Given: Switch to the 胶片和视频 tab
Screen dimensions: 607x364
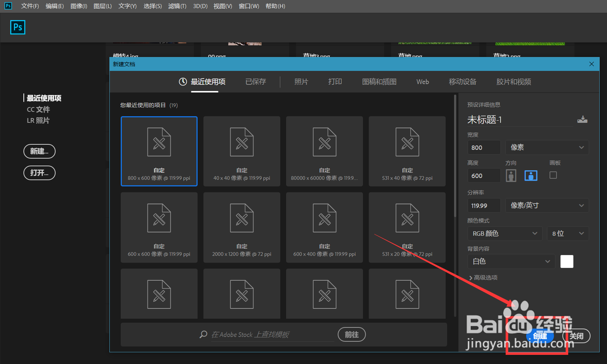Looking at the screenshot, I should pyautogui.click(x=514, y=81).
